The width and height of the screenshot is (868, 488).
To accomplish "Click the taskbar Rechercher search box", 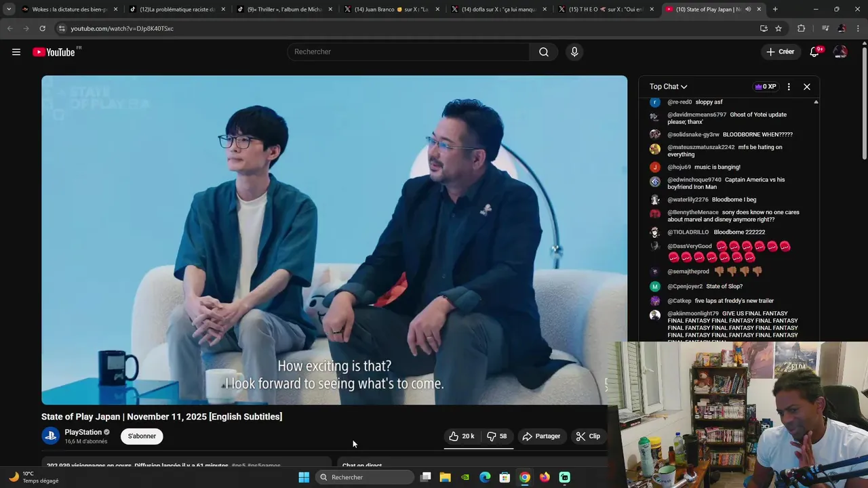I will click(x=365, y=477).
